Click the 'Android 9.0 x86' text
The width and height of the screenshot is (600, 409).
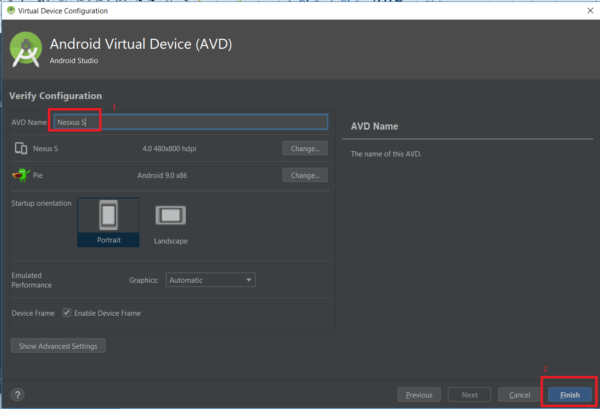click(x=162, y=175)
